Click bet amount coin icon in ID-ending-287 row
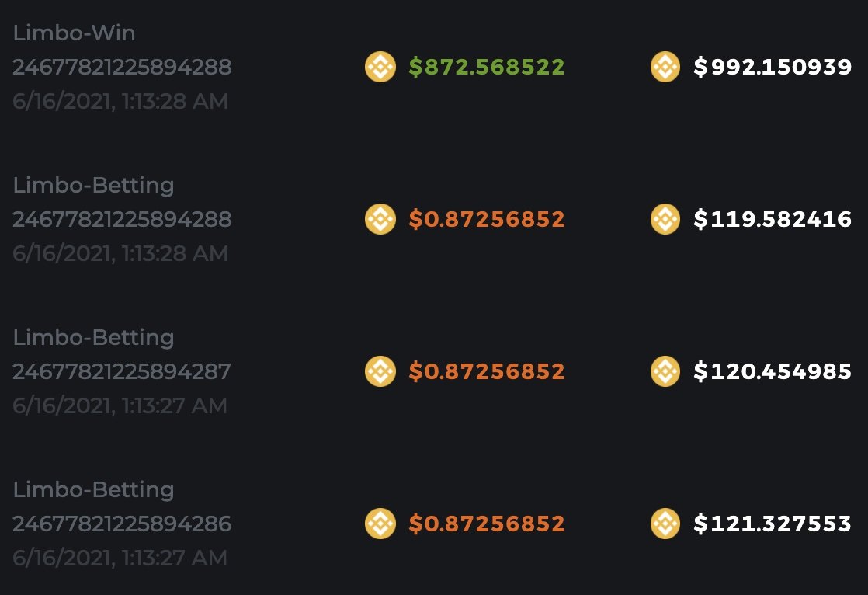The height and width of the screenshot is (595, 868). [380, 372]
